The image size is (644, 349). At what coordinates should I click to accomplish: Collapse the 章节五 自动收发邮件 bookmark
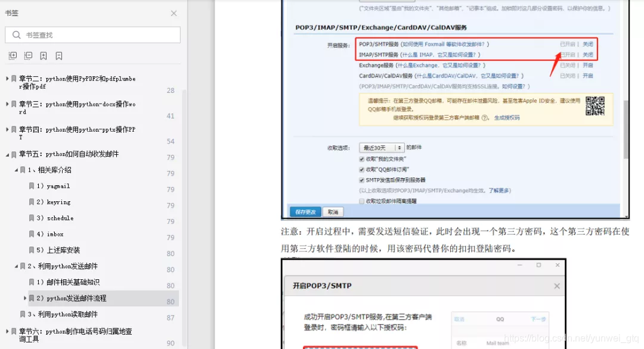click(7, 155)
